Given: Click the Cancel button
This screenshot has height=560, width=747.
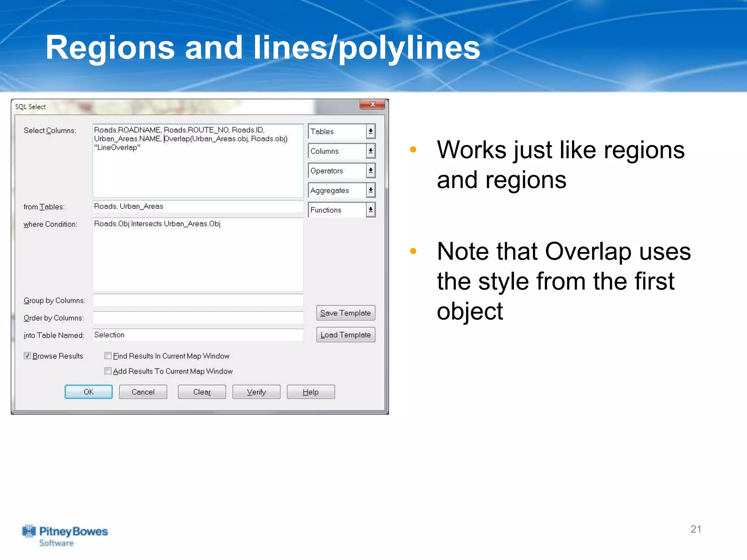Looking at the screenshot, I should [x=143, y=392].
